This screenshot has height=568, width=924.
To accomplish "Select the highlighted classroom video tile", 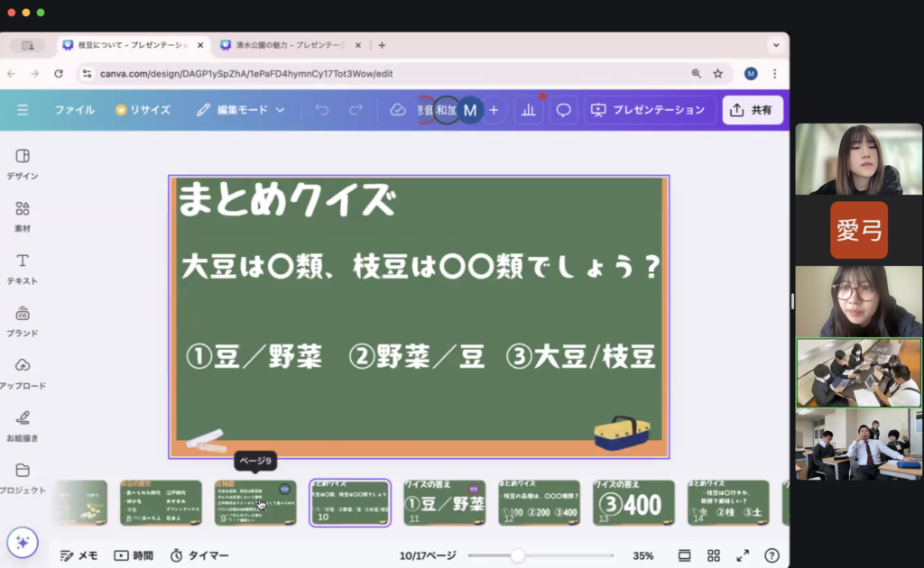I will [859, 372].
